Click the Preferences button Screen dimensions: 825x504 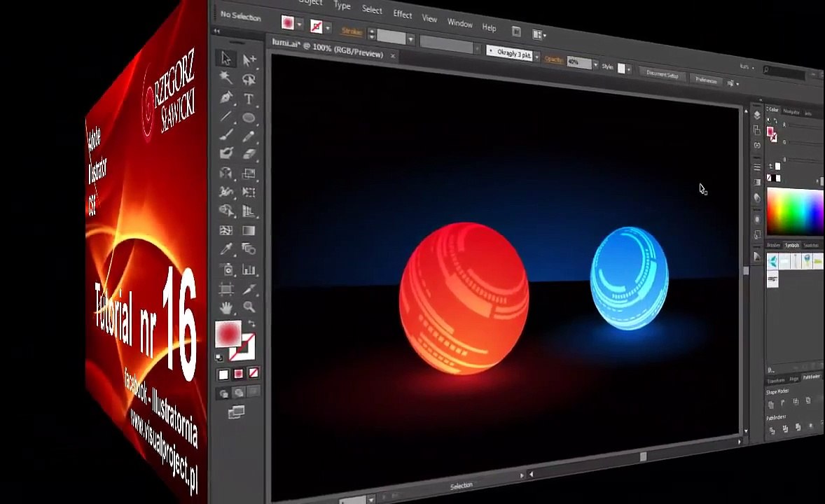706,80
